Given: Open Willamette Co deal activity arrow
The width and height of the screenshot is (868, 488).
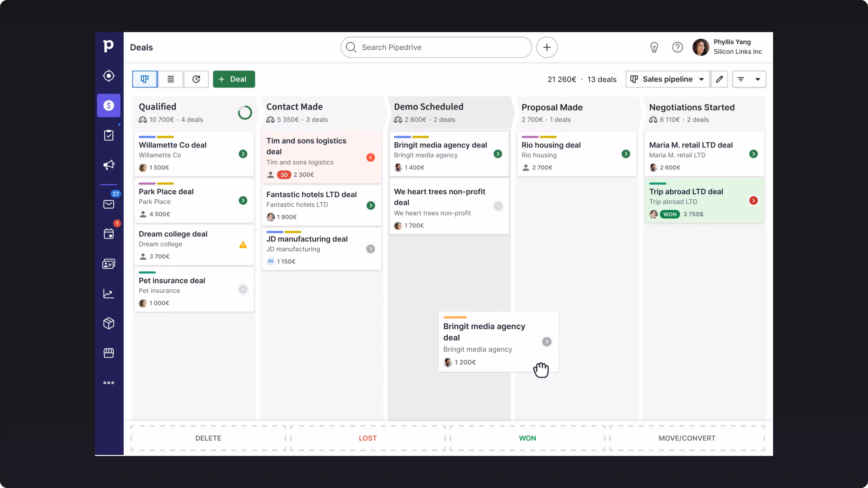Looking at the screenshot, I should click(x=243, y=154).
